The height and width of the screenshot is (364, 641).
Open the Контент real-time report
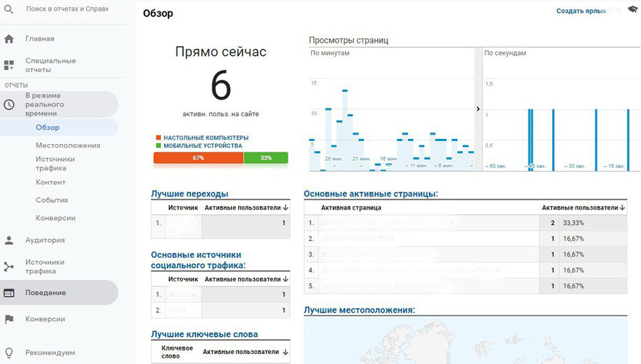[51, 182]
